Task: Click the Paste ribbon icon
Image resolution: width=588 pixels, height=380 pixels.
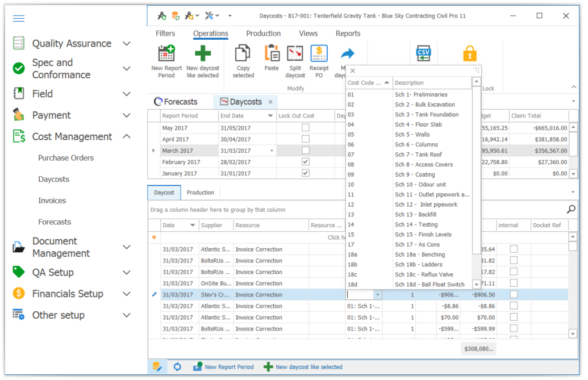Action: click(x=272, y=53)
